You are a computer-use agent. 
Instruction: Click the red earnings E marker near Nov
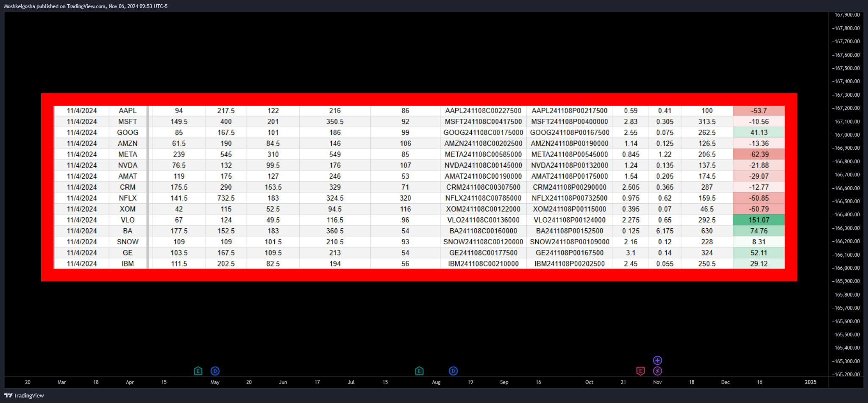[x=640, y=371]
